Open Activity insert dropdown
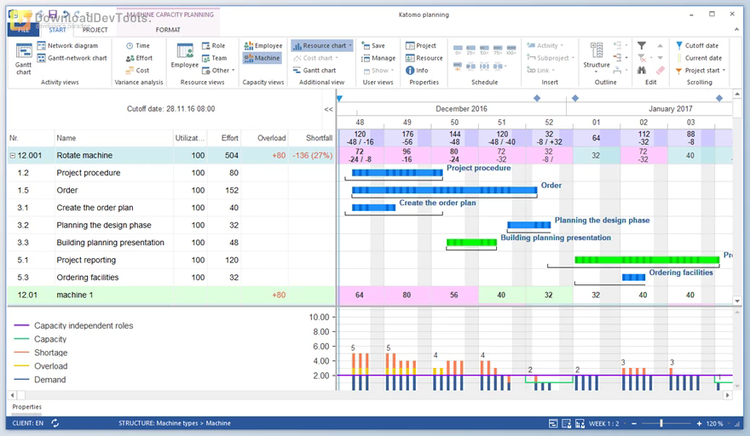 coord(545,45)
